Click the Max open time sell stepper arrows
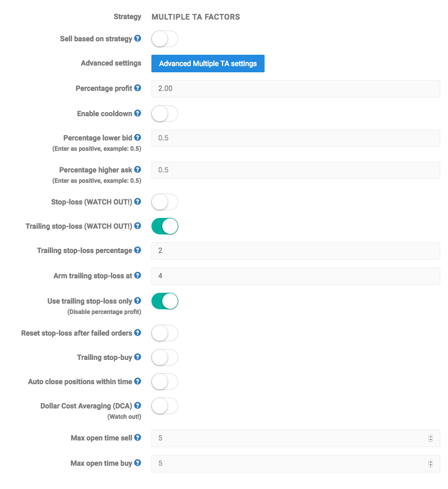Viewport: 448px width, 489px height. tap(430, 438)
